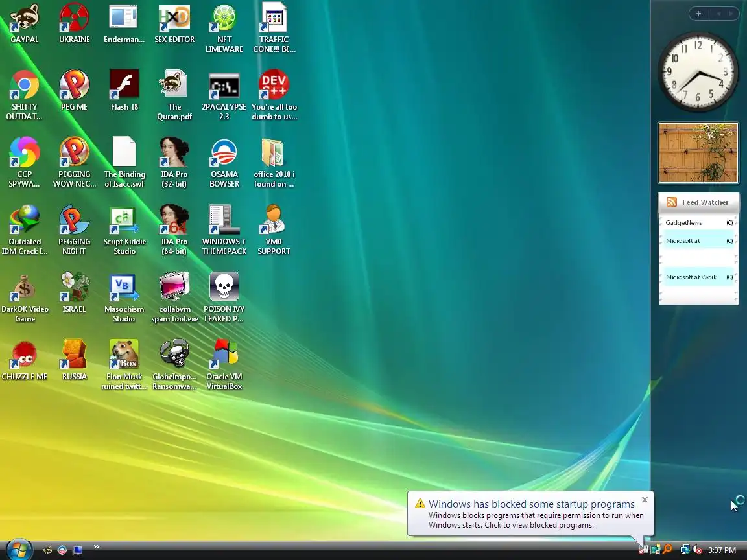This screenshot has width=747, height=560.
Task: Add gadgets with sidebar plus button
Action: (698, 14)
